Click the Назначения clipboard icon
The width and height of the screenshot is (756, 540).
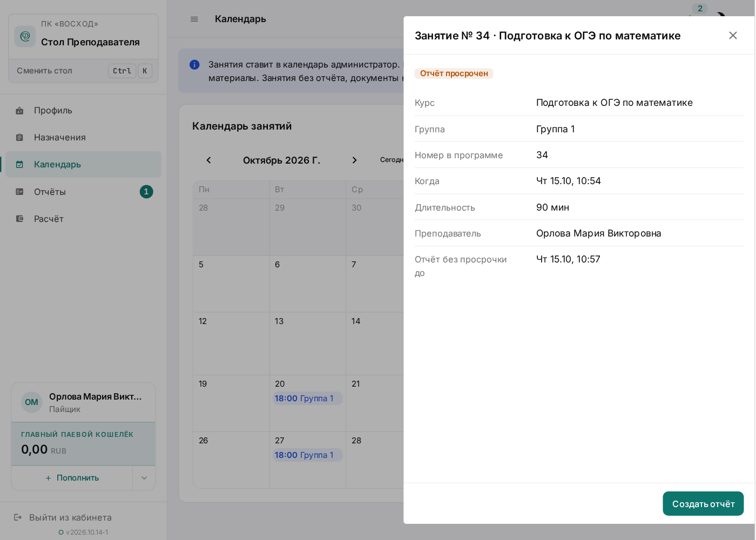tap(19, 138)
